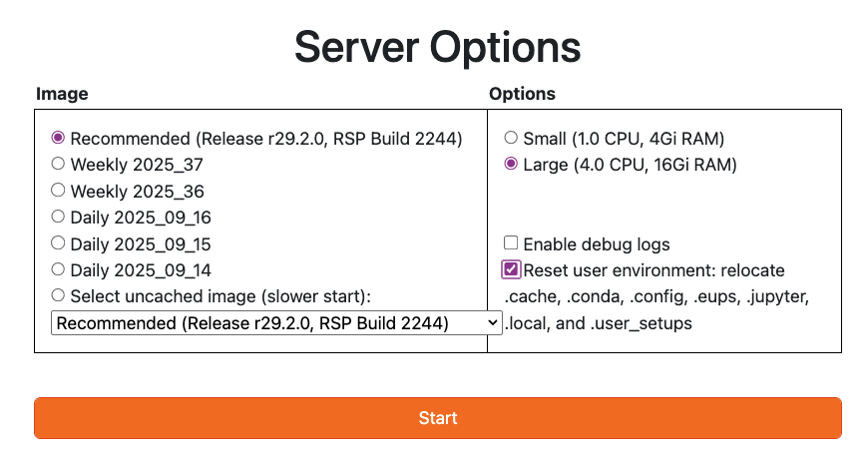Click the Options column heading
Screen dimensions: 868x461
[522, 94]
